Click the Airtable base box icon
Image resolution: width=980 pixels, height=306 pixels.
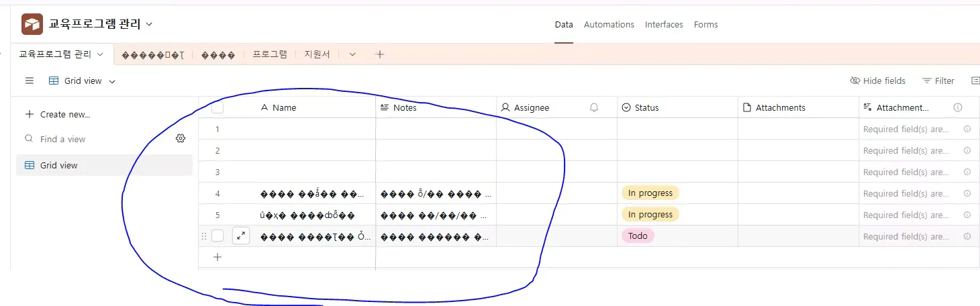coord(32,24)
